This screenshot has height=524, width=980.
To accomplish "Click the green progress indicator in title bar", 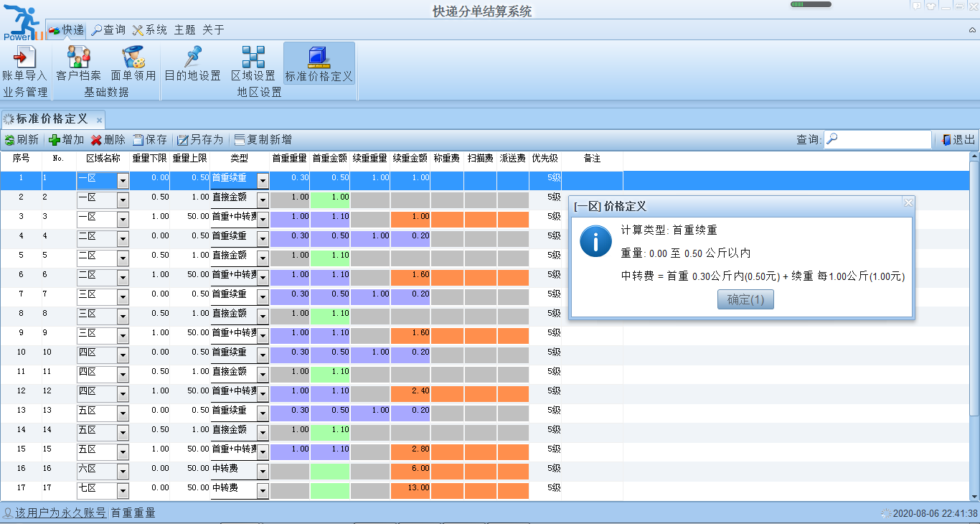I will click(811, 4).
